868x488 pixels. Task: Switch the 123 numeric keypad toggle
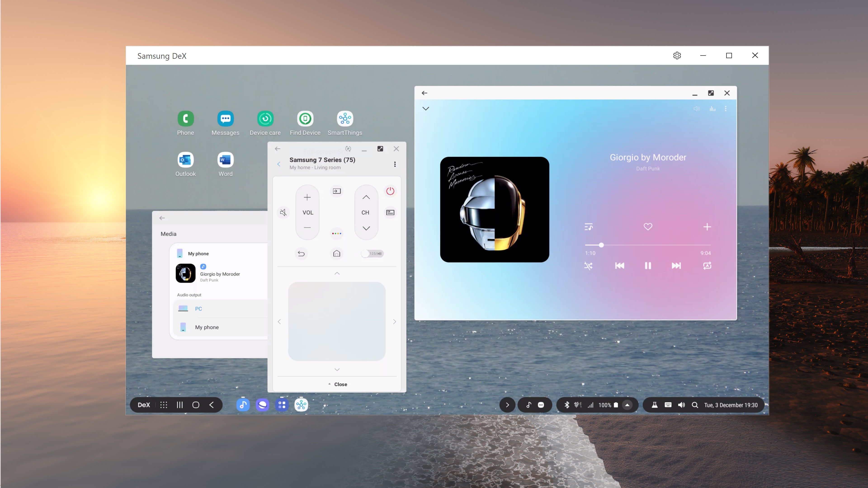pos(372,253)
